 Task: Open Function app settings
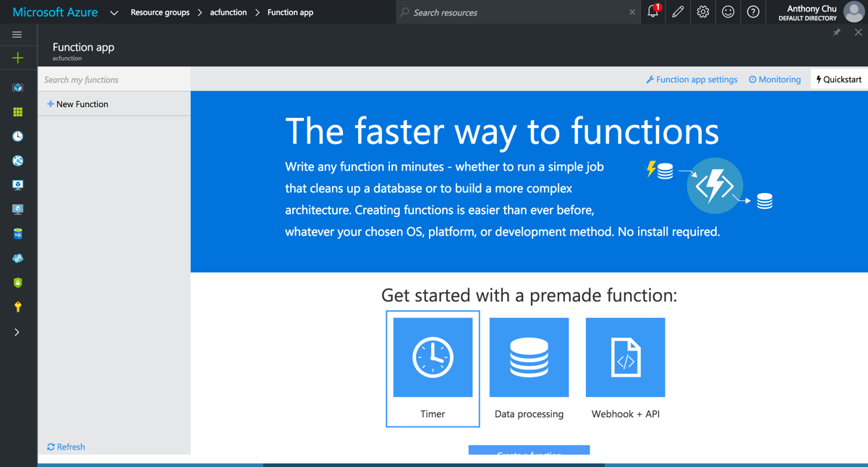pos(692,80)
